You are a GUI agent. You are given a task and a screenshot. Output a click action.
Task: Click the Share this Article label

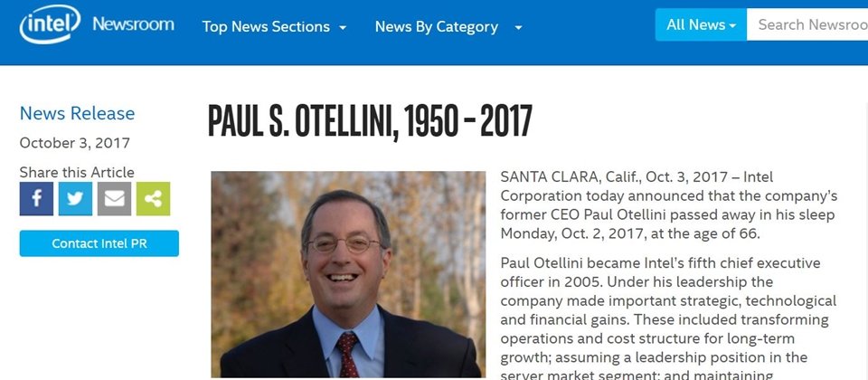77,172
